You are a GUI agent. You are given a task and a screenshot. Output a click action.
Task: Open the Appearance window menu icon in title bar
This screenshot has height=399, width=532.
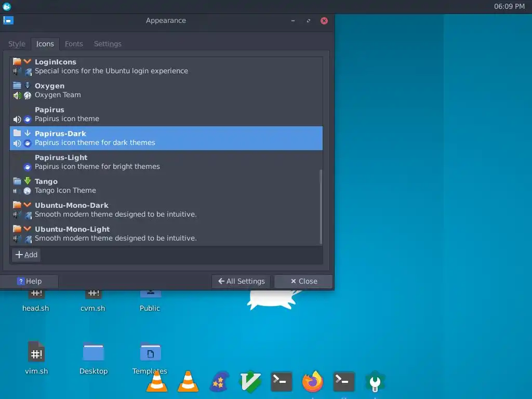(x=8, y=21)
